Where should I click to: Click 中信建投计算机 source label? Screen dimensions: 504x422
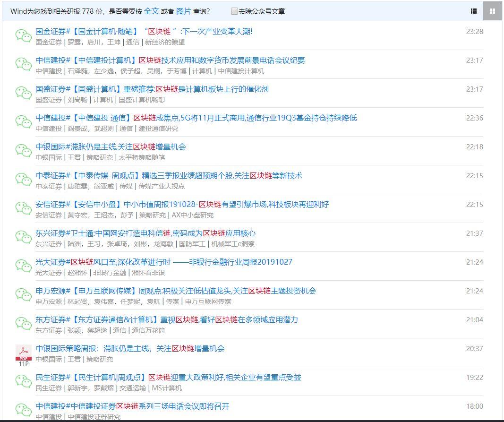(x=241, y=71)
